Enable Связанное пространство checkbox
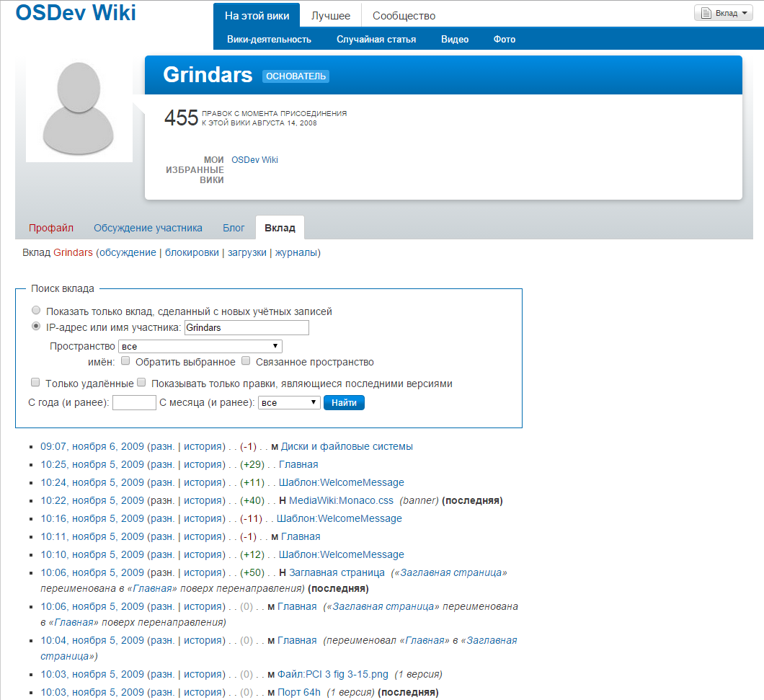The width and height of the screenshot is (764, 700). (x=246, y=360)
